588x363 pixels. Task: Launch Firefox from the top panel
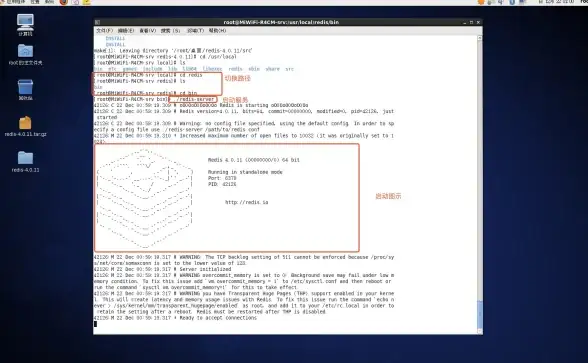click(x=64, y=2)
